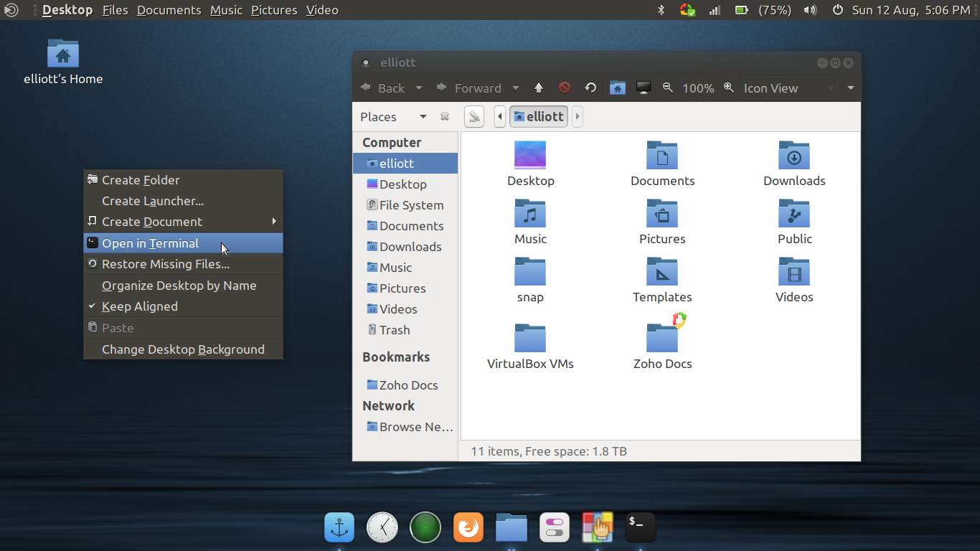
Task: Open the Computer toolbar icon
Action: tap(644, 88)
